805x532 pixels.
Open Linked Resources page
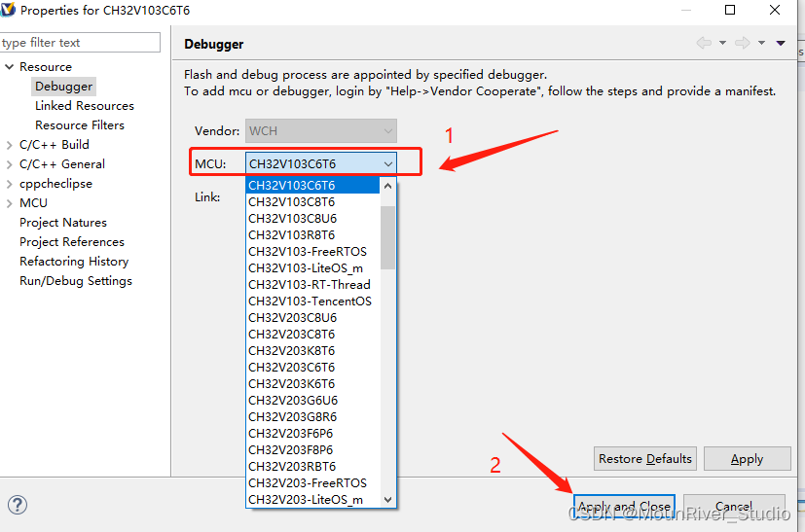[84, 106]
